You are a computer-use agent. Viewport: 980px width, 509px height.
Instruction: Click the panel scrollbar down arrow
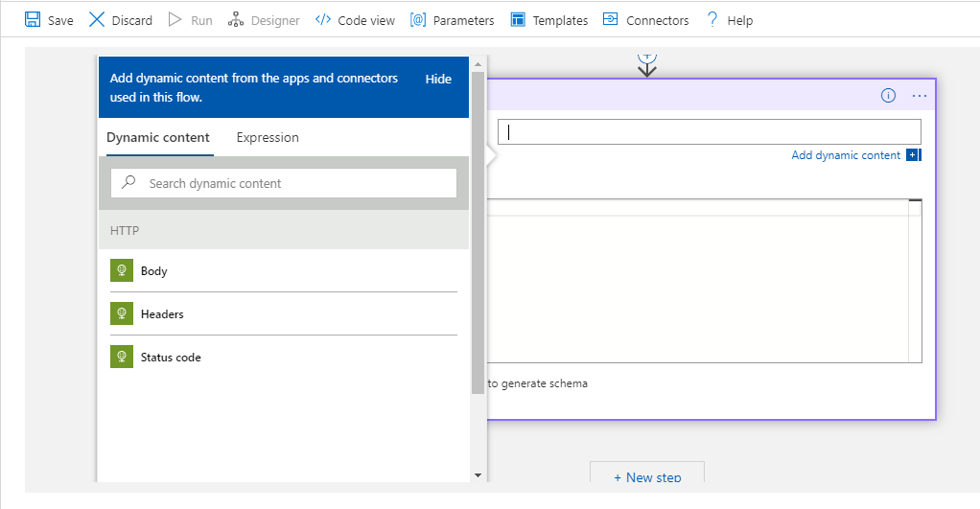(x=478, y=475)
